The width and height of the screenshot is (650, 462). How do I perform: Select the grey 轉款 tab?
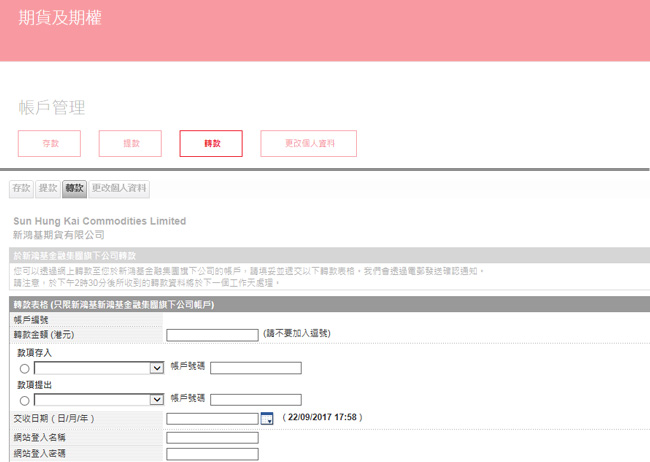[74, 189]
